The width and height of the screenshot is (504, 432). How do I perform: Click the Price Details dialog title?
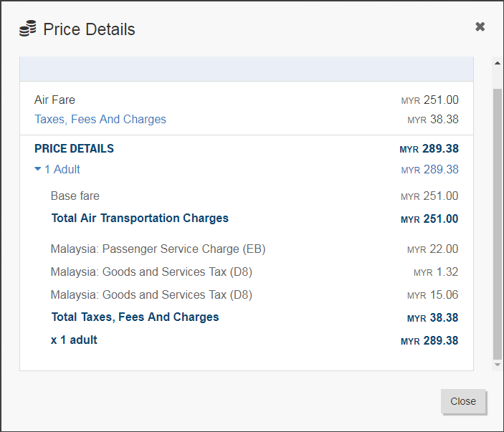pyautogui.click(x=89, y=29)
